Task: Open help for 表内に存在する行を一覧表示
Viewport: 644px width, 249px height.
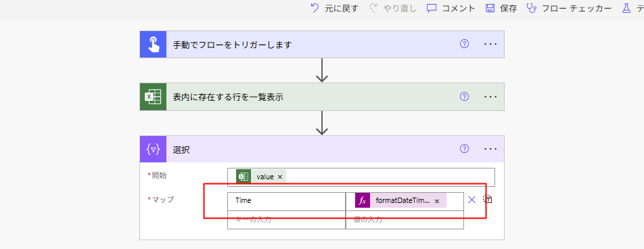Action: tap(464, 97)
